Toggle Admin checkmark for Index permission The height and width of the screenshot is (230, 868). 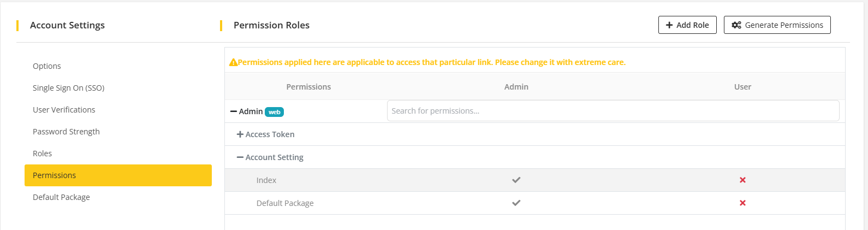[x=516, y=180]
